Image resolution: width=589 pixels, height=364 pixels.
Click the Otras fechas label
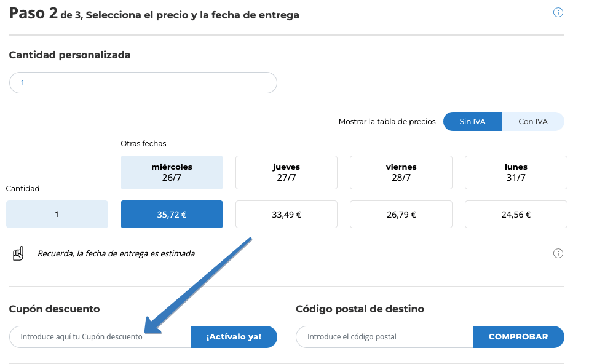click(x=143, y=143)
